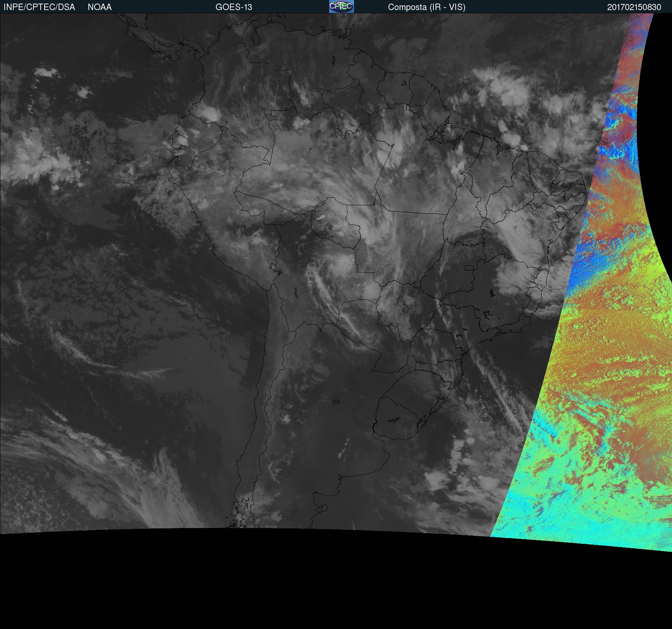Click the CPTEC logo in the header

point(341,6)
